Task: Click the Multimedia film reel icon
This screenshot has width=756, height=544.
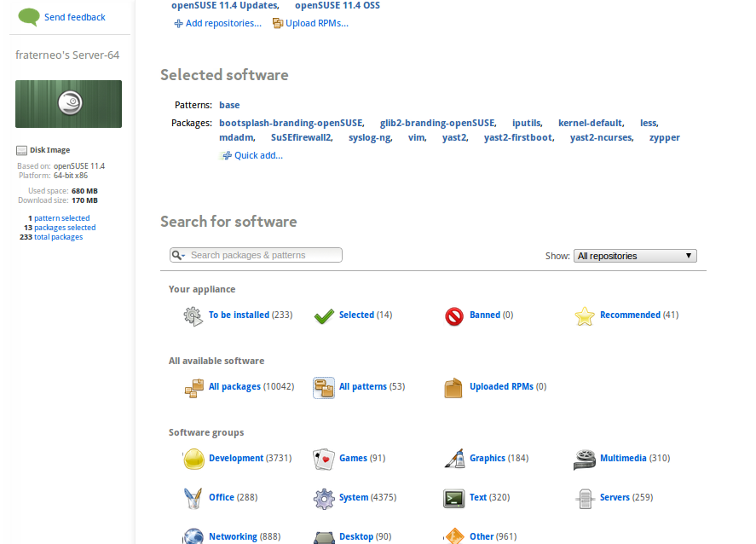Action: (585, 459)
